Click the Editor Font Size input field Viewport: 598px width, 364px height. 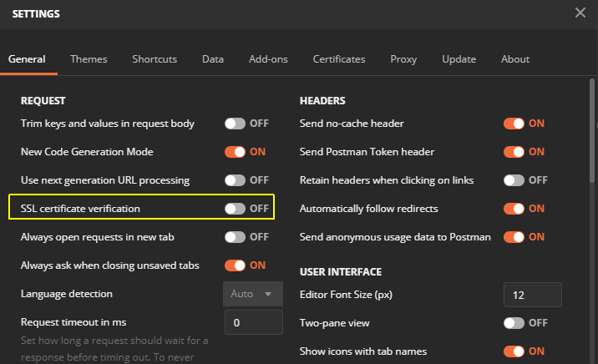pos(532,295)
